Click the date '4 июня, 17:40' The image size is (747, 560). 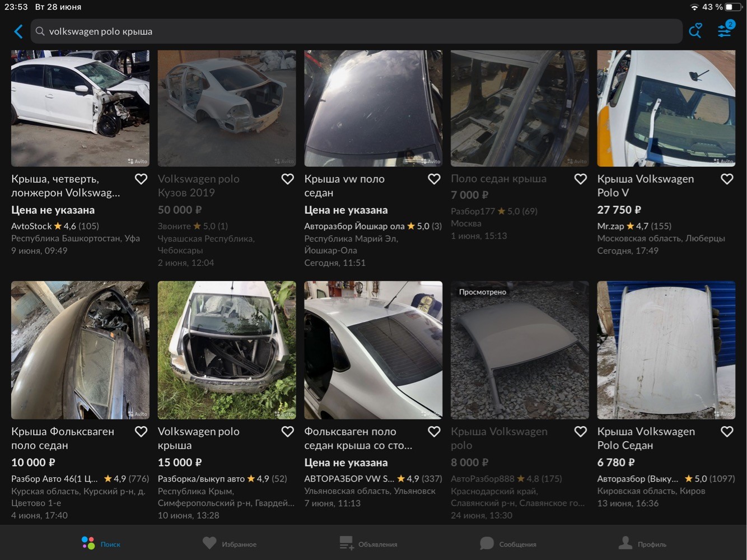click(x=39, y=516)
